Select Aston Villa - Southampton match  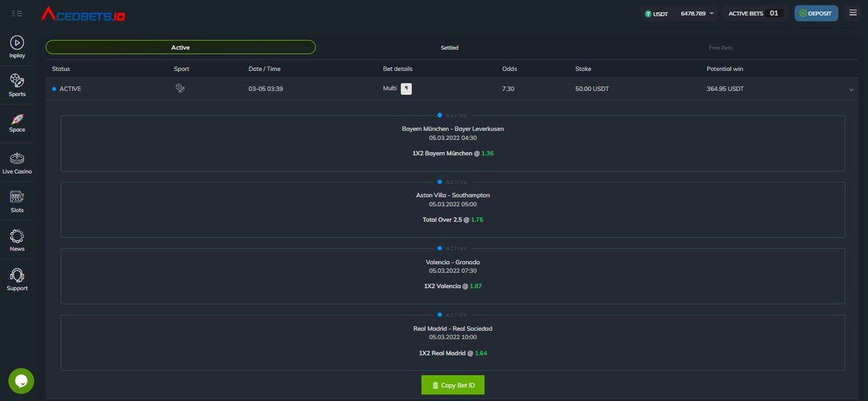click(453, 195)
